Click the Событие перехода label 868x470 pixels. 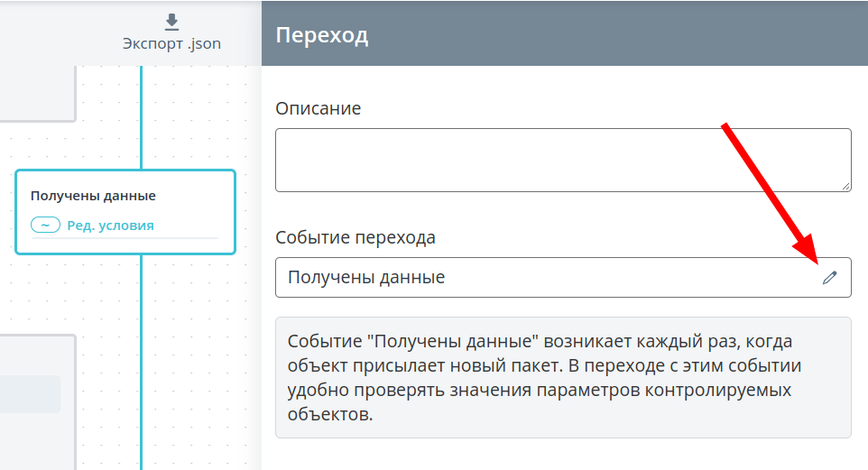(356, 237)
